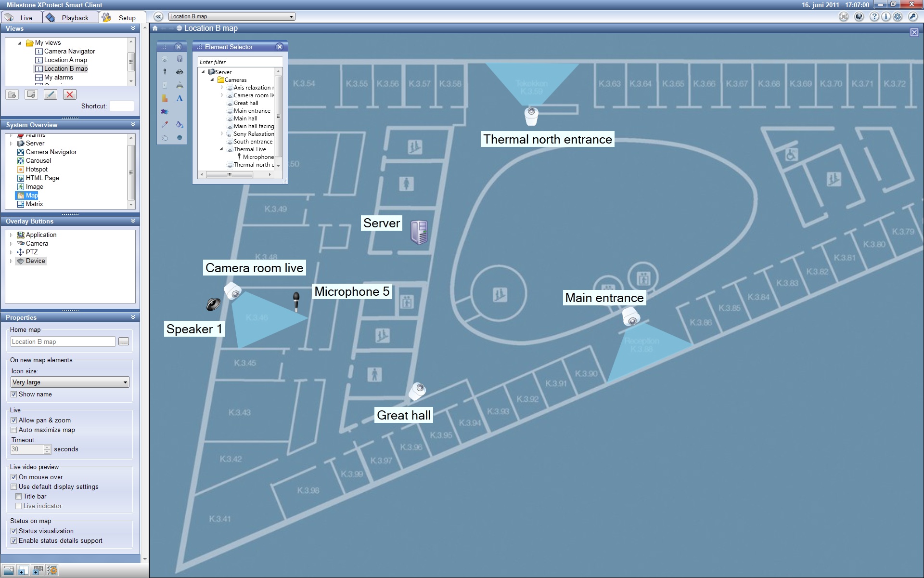Select the color picker eyedropper tool

pos(165,124)
